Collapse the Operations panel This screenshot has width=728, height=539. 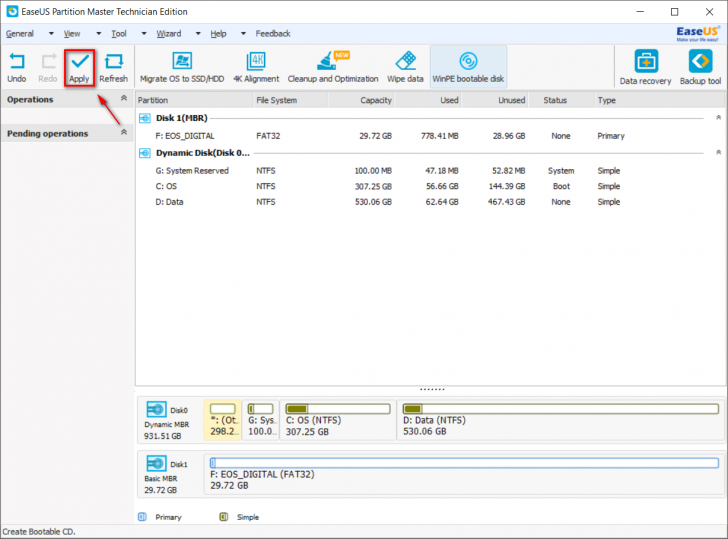pos(124,98)
